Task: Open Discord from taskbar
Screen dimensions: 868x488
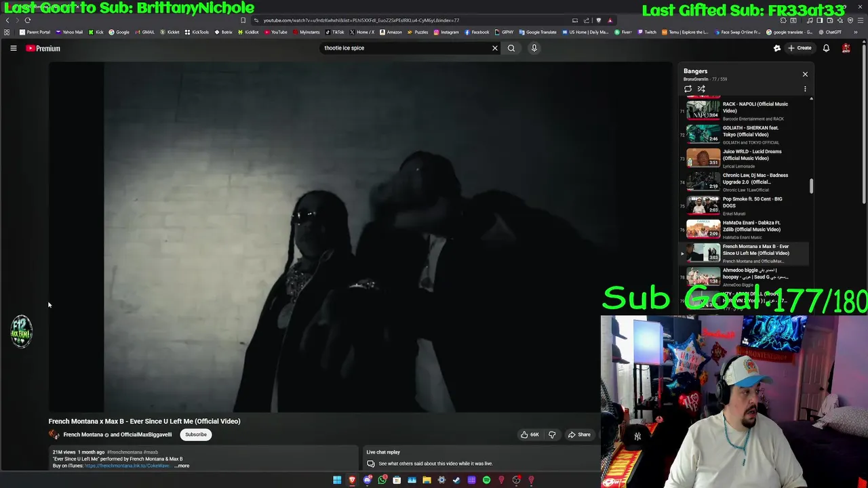Action: (x=368, y=480)
